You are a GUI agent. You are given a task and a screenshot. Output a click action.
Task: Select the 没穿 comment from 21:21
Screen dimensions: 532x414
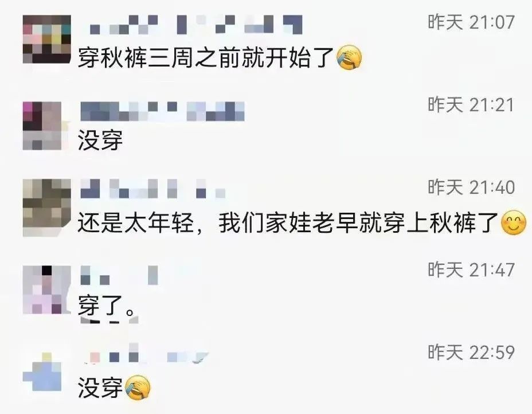pos(100,140)
